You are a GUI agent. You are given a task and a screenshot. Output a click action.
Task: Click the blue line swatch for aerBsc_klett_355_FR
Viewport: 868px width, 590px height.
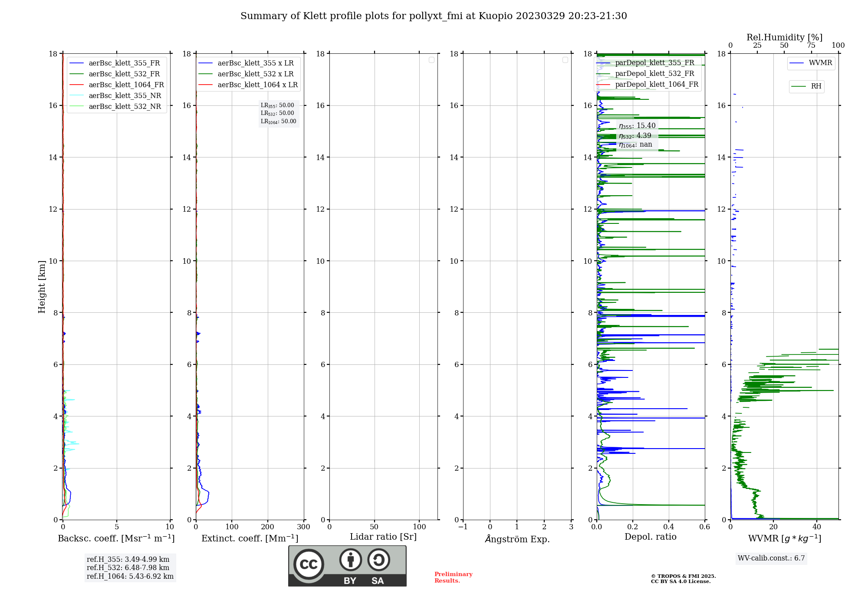76,63
